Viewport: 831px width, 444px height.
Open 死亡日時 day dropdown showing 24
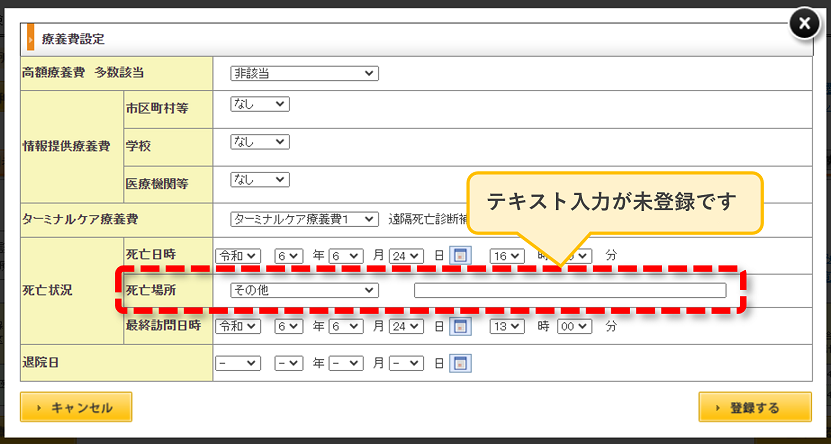(406, 256)
